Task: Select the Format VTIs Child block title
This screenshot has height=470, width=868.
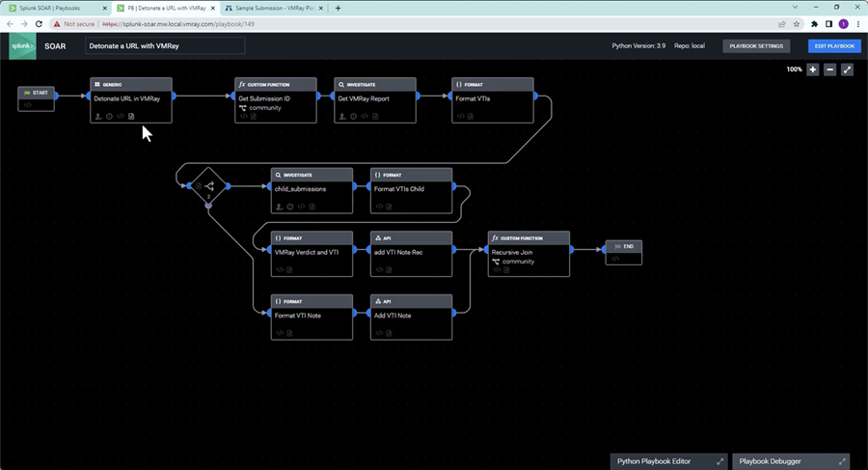Action: 399,189
